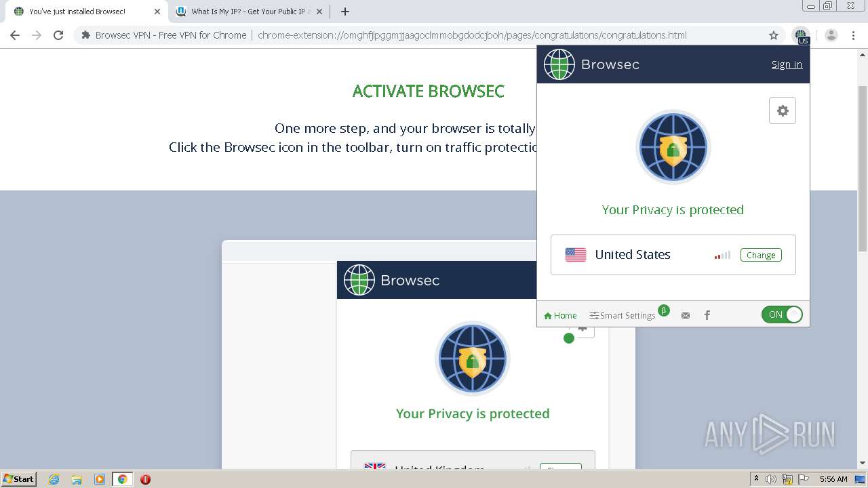Click the Chrome address bar URL
Image resolution: width=868 pixels, height=488 pixels.
pyautogui.click(x=472, y=35)
